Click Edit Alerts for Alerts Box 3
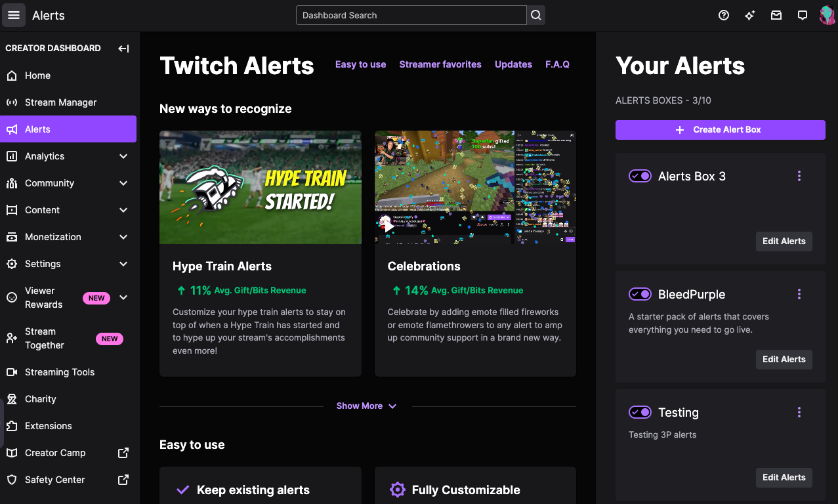This screenshot has height=504, width=838. coord(784,241)
